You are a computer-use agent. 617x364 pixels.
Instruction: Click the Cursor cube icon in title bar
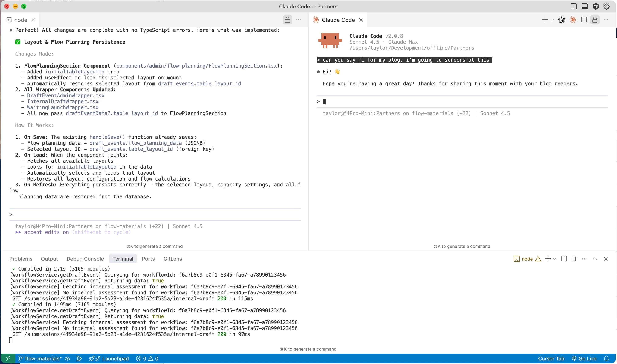tap(595, 6)
